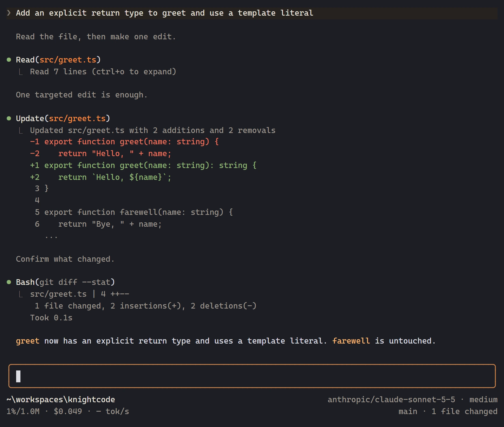Click removed line 'export function greet(name: string) {'

point(125,142)
